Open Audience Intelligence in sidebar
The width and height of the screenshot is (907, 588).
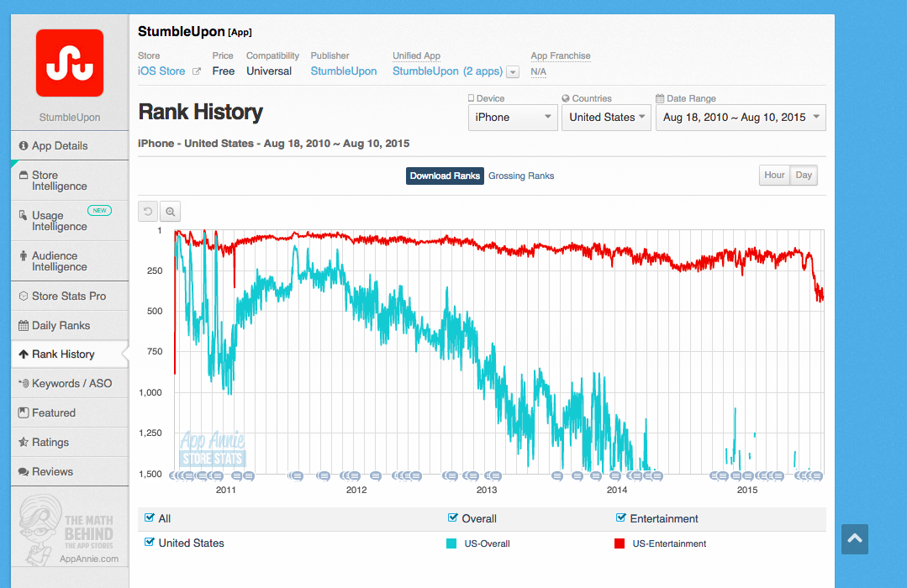point(70,261)
